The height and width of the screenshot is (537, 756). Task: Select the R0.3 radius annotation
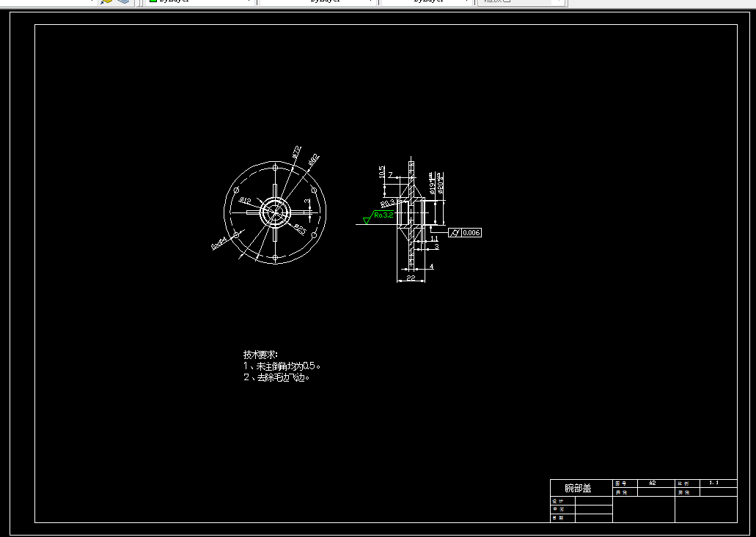[x=388, y=203]
